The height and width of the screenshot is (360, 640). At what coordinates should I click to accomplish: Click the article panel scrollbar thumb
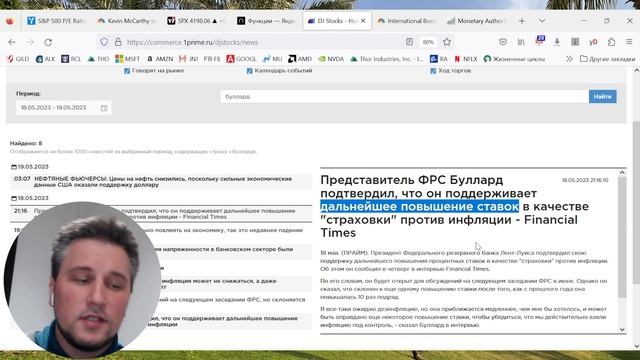coord(622,237)
